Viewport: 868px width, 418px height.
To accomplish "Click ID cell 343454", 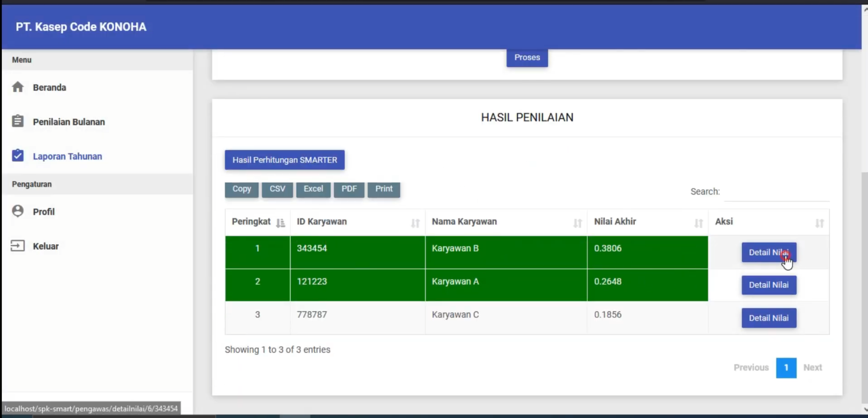I will click(x=358, y=252).
